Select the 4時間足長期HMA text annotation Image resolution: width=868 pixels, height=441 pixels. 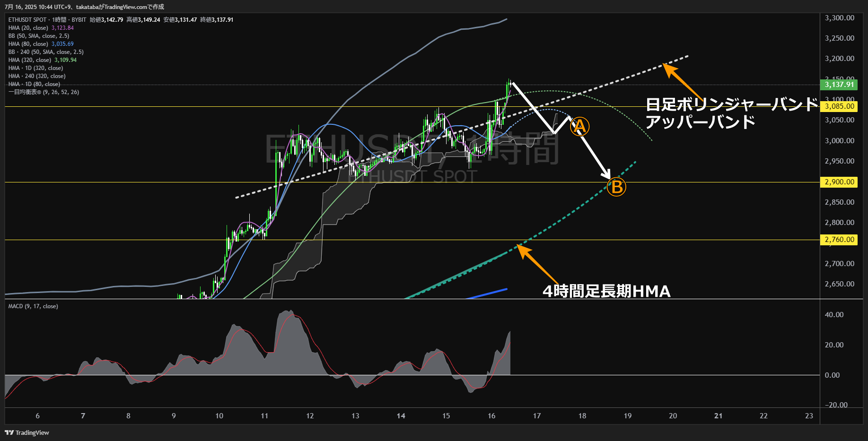point(606,291)
